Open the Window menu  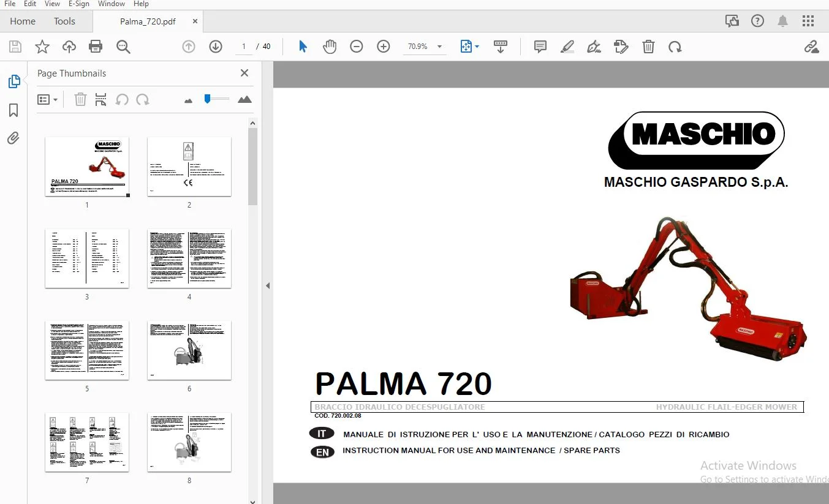(x=112, y=4)
